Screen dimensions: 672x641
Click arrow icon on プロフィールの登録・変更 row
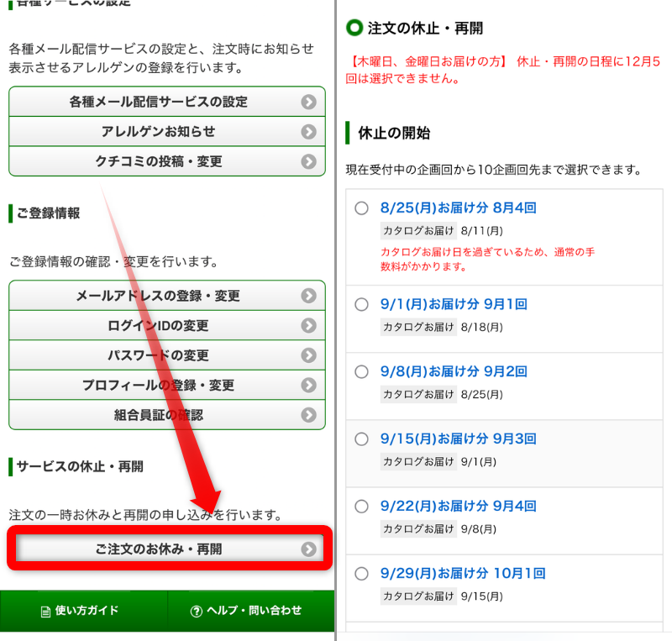tap(308, 385)
